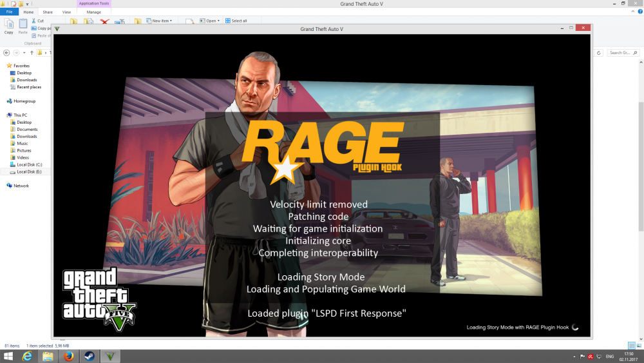This screenshot has height=363, width=644.
Task: Click the Copy to folder icon
Action: pyautogui.click(x=89, y=21)
